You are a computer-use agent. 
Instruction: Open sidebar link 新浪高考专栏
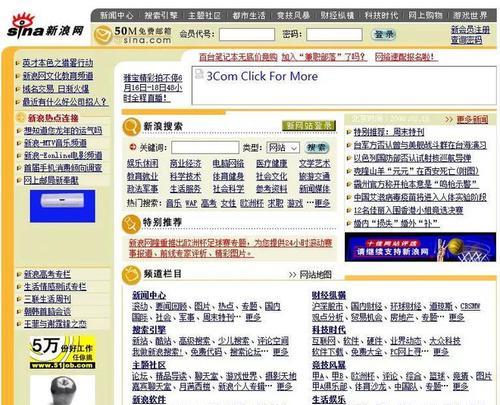[47, 274]
